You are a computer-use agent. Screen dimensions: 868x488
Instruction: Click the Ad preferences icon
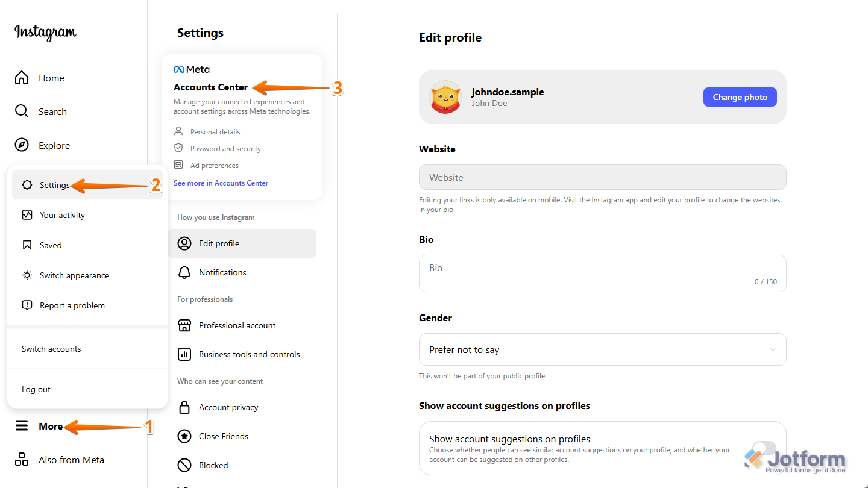coord(178,164)
